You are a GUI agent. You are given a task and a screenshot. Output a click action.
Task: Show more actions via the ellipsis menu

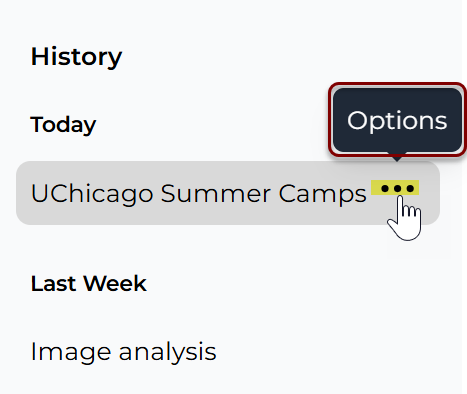(x=395, y=188)
